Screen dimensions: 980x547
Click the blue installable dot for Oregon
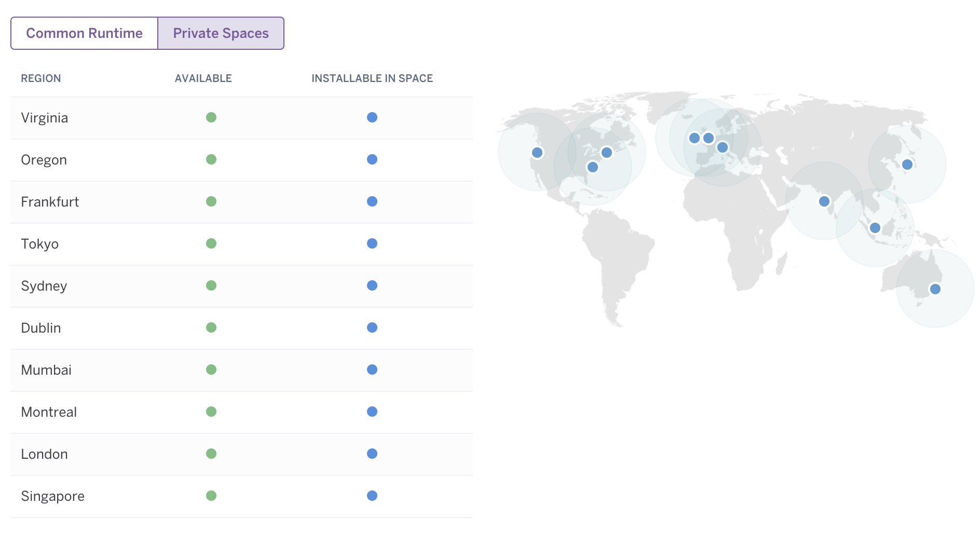pyautogui.click(x=372, y=159)
